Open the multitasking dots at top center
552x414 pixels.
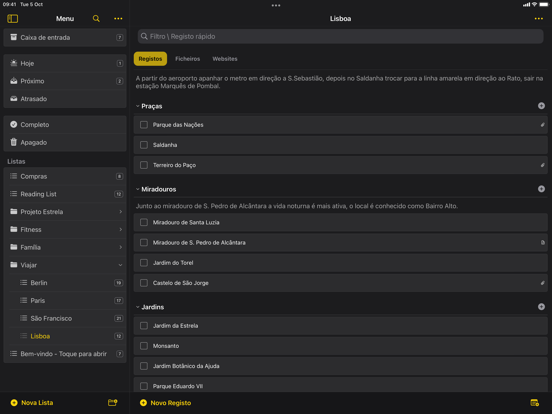point(276,5)
